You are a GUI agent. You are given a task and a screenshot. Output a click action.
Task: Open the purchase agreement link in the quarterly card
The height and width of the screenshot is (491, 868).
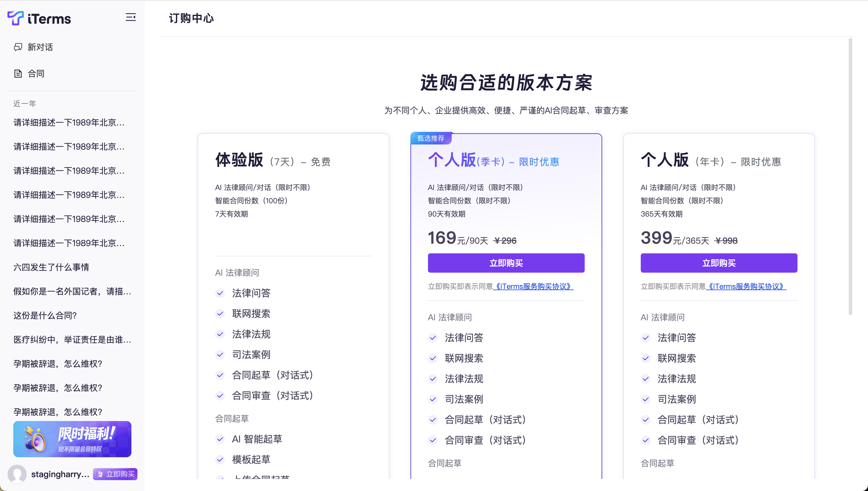[x=533, y=286]
